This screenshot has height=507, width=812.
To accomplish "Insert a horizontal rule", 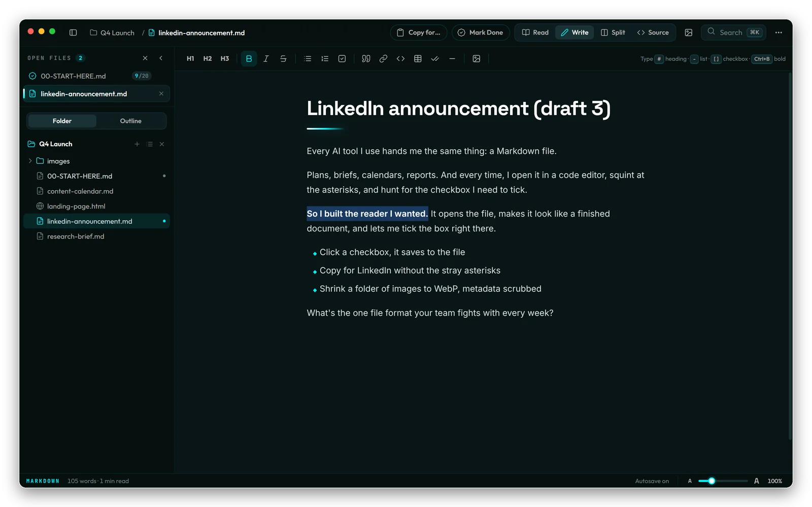I will (452, 59).
